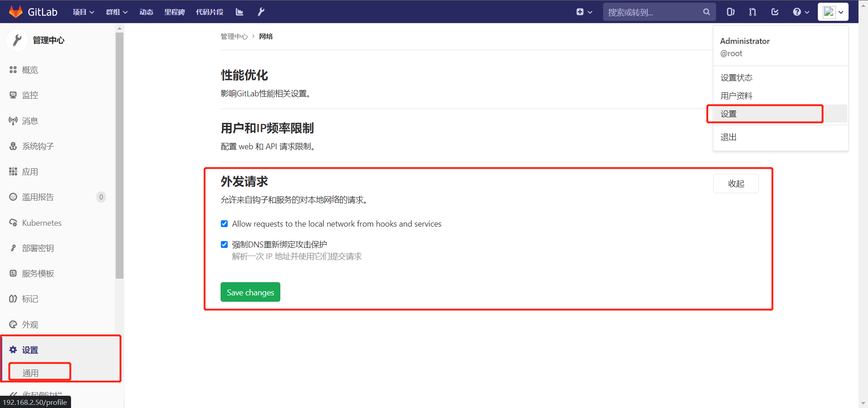Collapse the section with 收起 button

click(x=736, y=184)
